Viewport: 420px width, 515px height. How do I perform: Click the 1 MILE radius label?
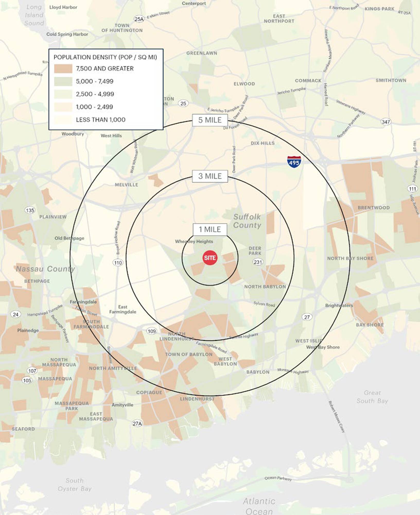click(x=210, y=229)
